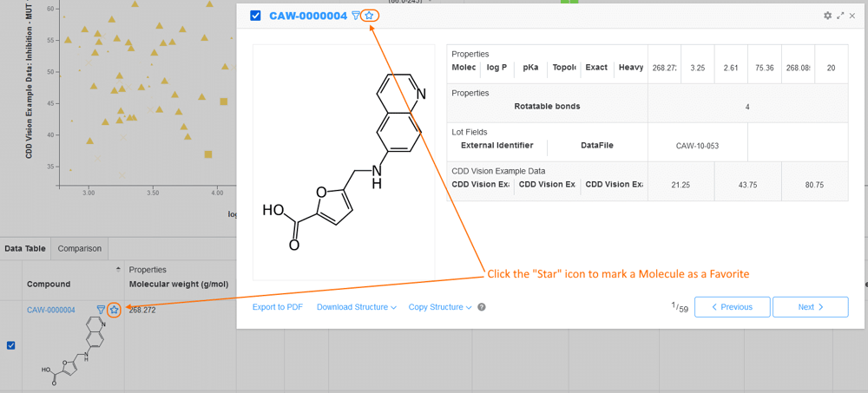Click the Lot Fields section label

(x=470, y=132)
